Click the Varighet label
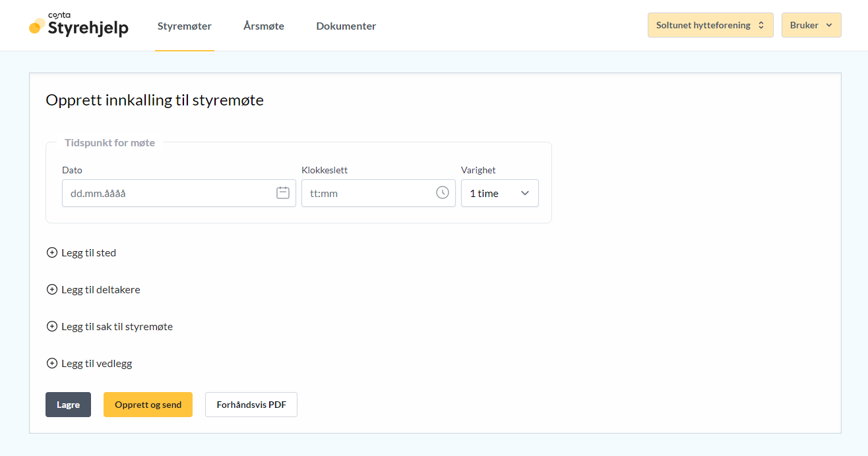This screenshot has height=456, width=868. pos(478,170)
